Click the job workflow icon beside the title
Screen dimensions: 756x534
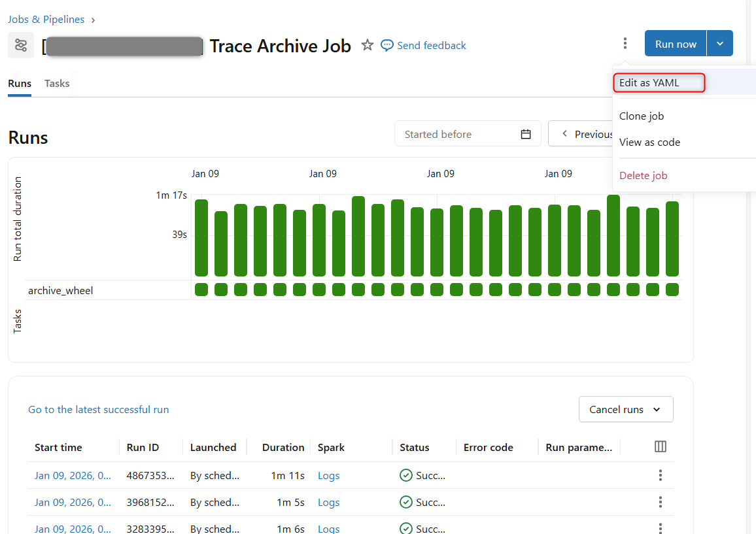[21, 45]
